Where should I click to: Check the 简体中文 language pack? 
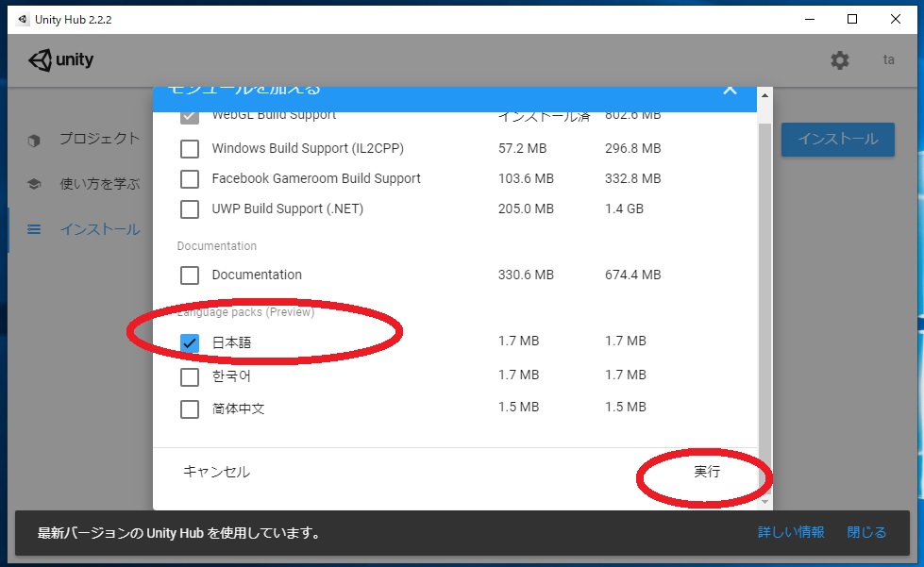(x=189, y=409)
